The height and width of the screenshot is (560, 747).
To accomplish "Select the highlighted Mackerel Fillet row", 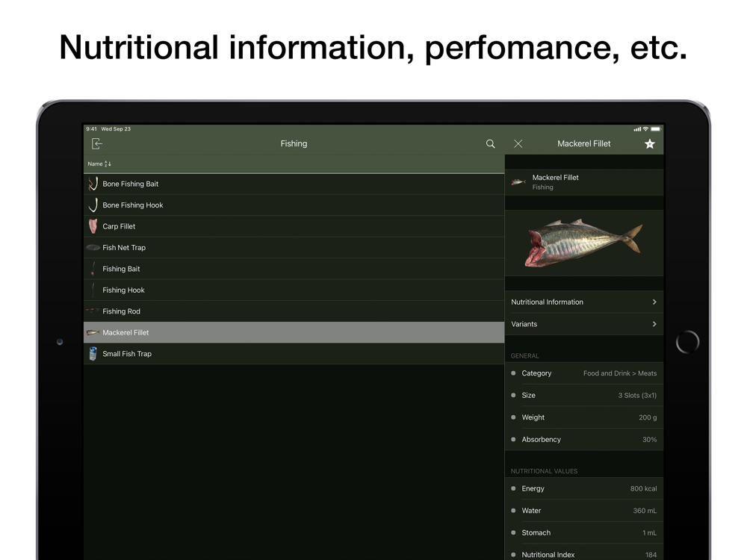I will pyautogui.click(x=294, y=332).
